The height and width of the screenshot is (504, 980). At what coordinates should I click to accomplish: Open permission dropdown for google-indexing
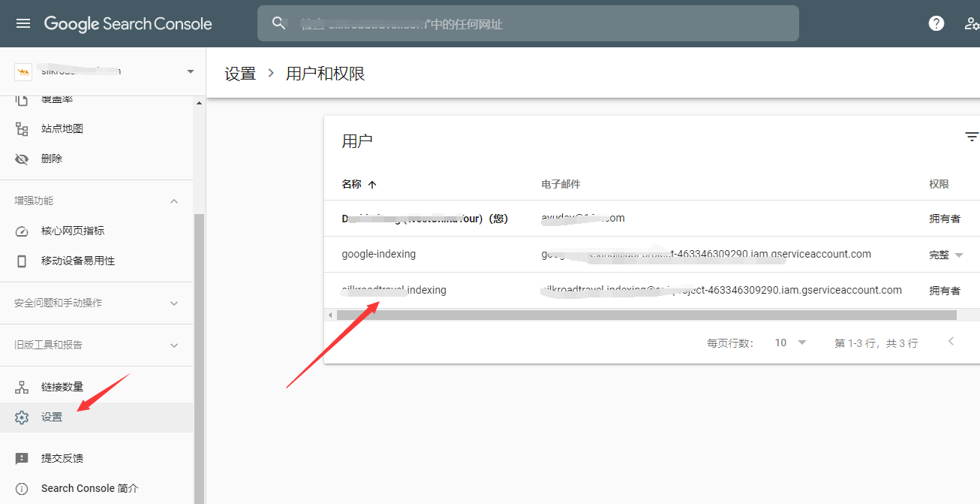tap(958, 255)
